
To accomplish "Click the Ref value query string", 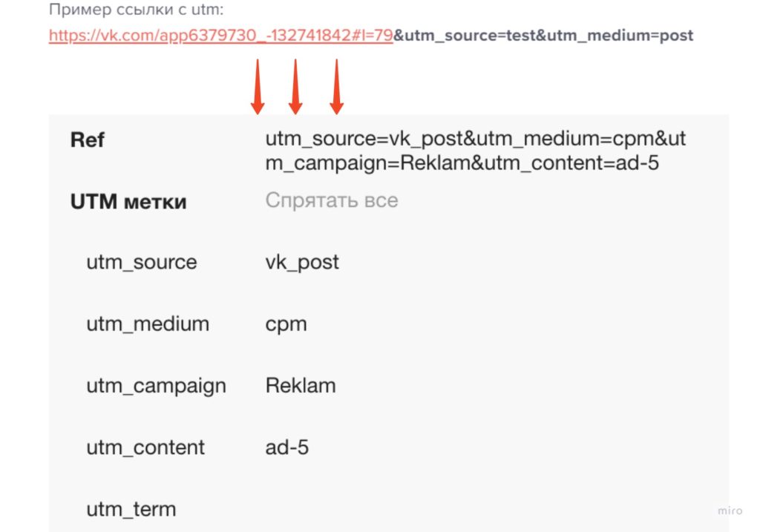I will (x=475, y=151).
